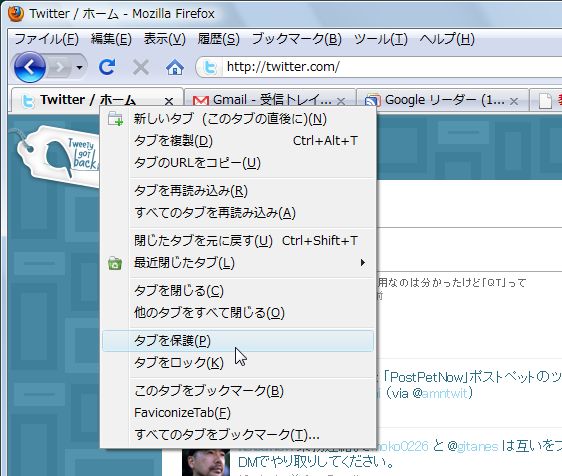Select タブを複製(D) from context menu
The height and width of the screenshot is (476, 562).
click(x=238, y=141)
